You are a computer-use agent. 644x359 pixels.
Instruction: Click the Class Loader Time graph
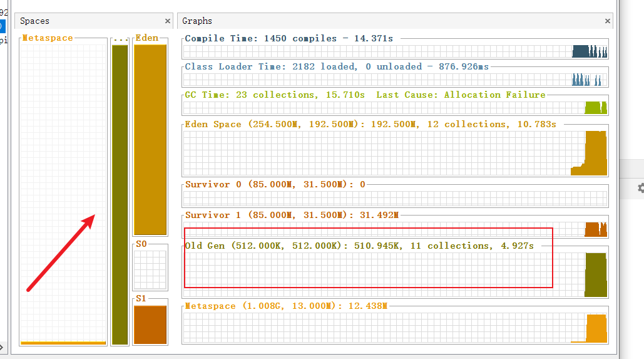click(x=394, y=79)
